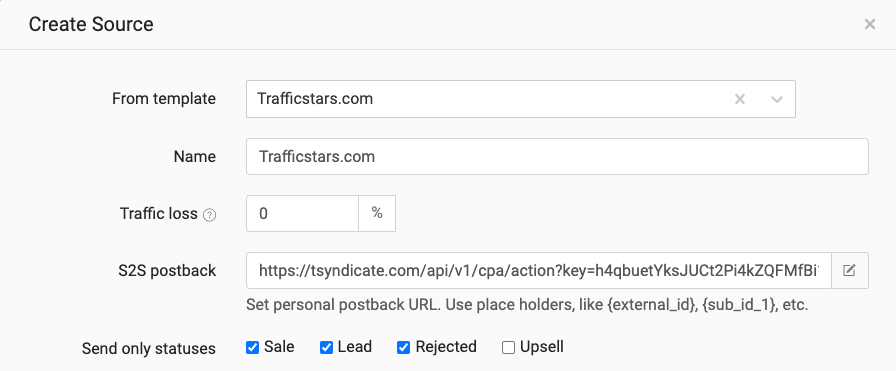Click the postback placeholder help text

[527, 305]
